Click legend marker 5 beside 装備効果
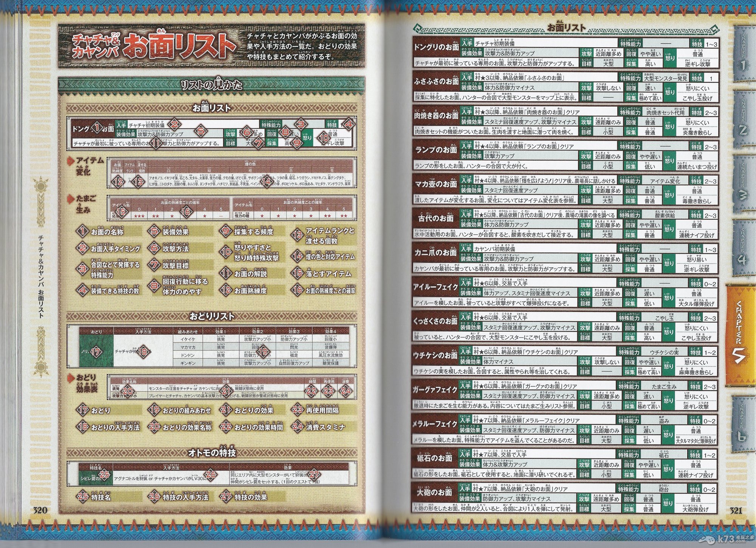Screen dimensions: 756x548 [154, 231]
